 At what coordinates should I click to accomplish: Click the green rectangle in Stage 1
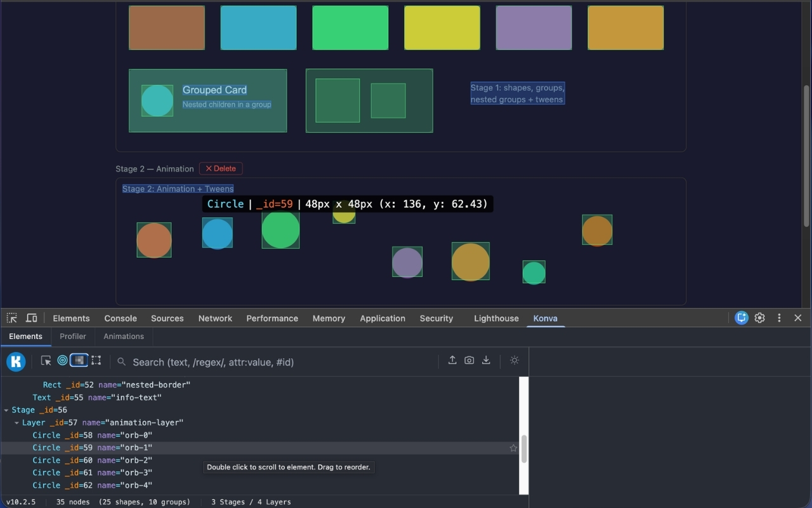coord(350,28)
